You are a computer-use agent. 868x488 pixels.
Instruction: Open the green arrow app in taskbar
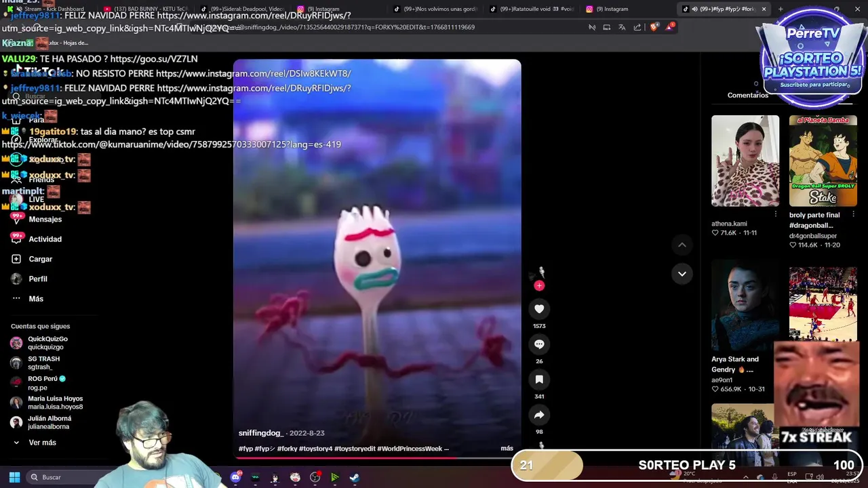[x=334, y=477]
